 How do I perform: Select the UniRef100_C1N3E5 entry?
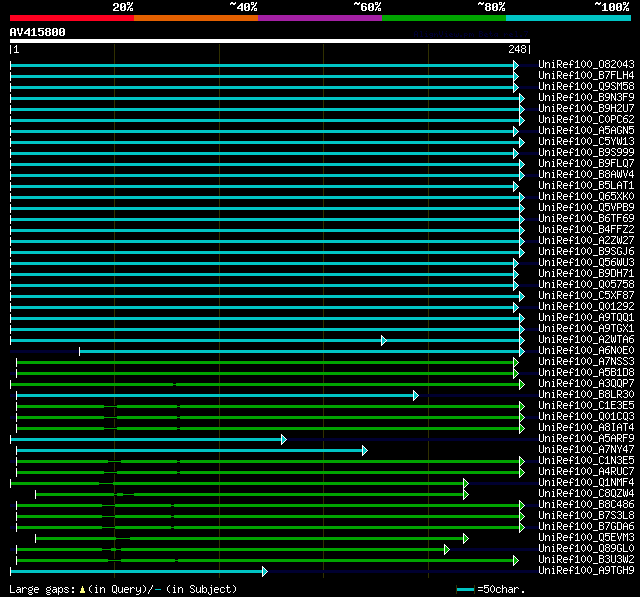point(586,461)
